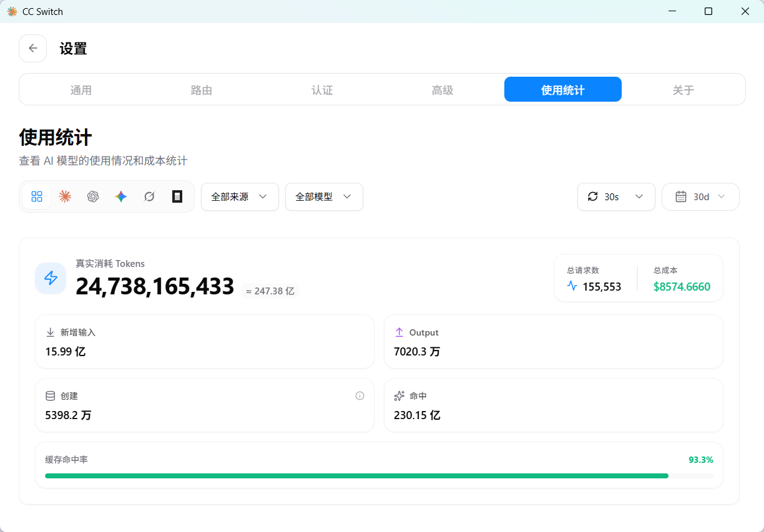764x532 pixels.
Task: Click the 缓存命中率 label
Action: click(x=66, y=460)
